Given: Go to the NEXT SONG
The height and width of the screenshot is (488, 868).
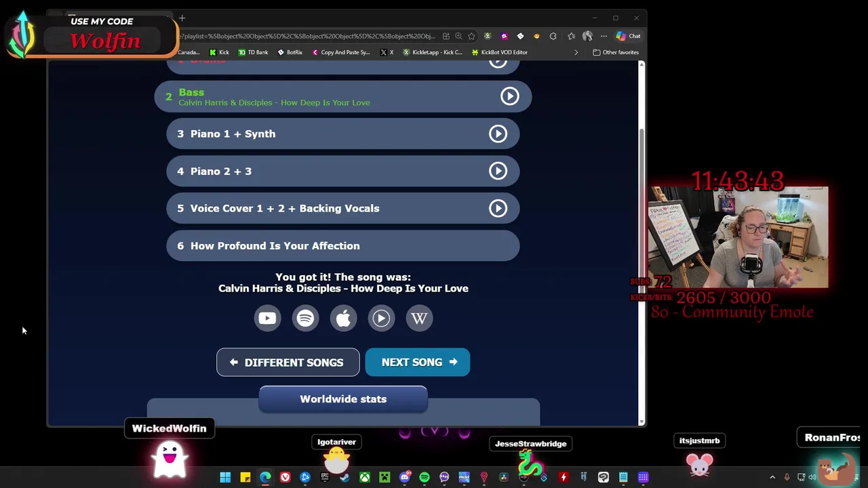Looking at the screenshot, I should 418,362.
